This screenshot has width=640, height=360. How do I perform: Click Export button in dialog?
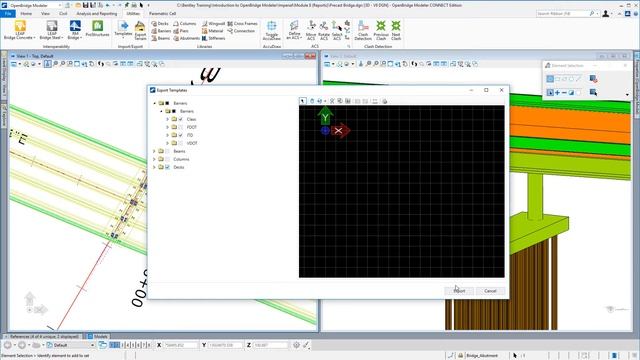(x=459, y=291)
